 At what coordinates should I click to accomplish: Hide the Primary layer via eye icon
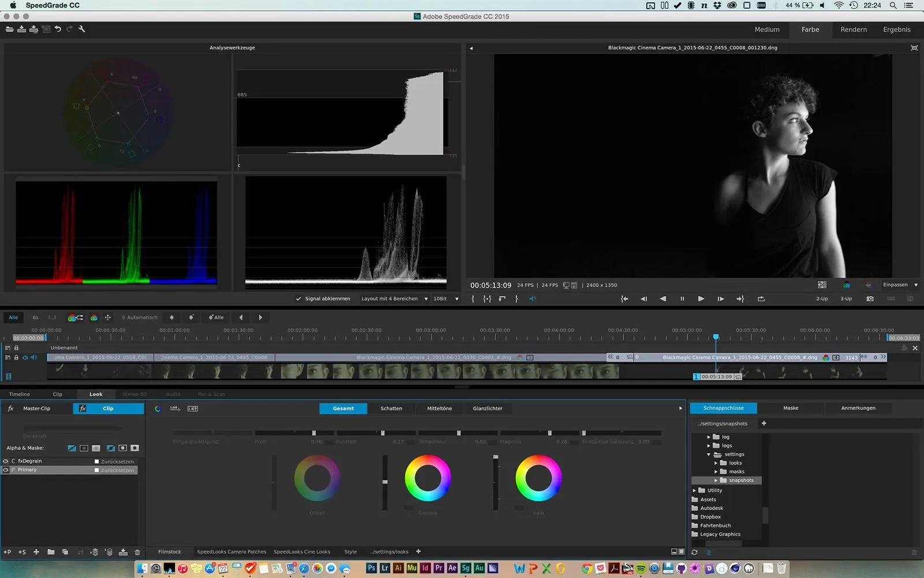[6, 470]
